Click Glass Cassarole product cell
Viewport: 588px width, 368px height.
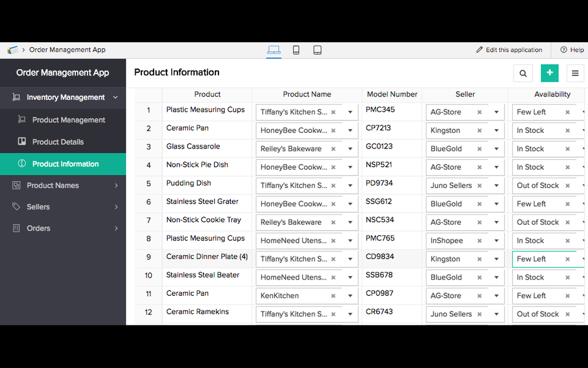pos(193,146)
